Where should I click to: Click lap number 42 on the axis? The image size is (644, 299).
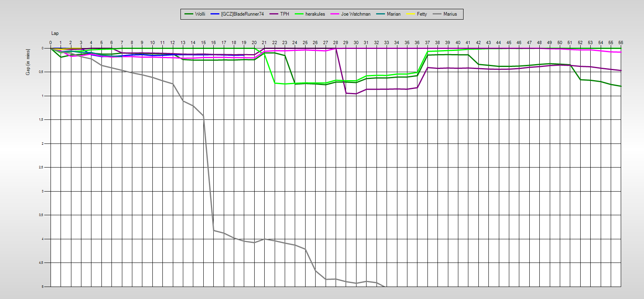tap(478, 42)
